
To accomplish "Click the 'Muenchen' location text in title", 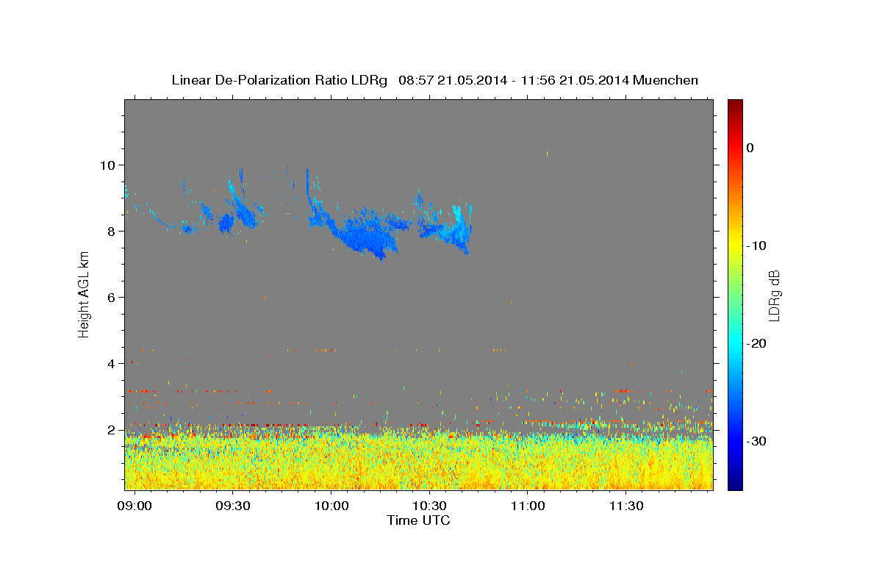I will pyautogui.click(x=667, y=80).
